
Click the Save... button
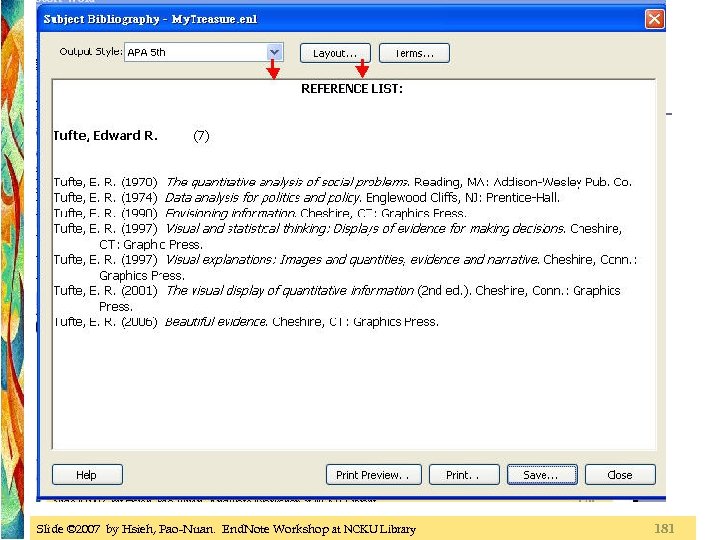(542, 474)
